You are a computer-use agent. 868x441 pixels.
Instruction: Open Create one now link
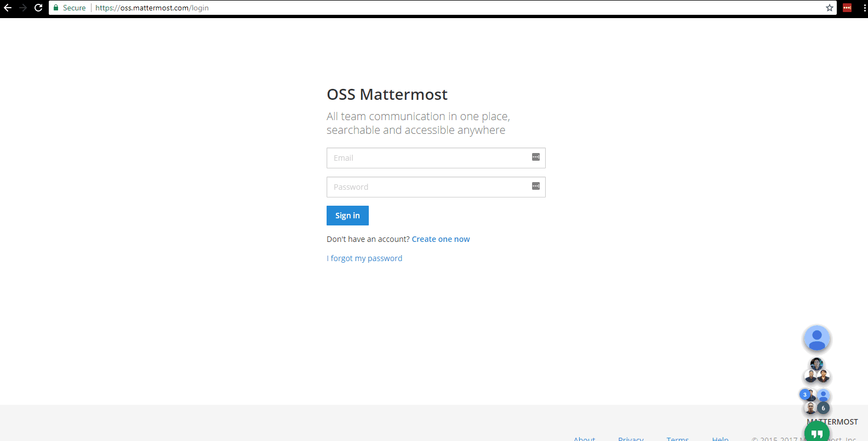[441, 239]
